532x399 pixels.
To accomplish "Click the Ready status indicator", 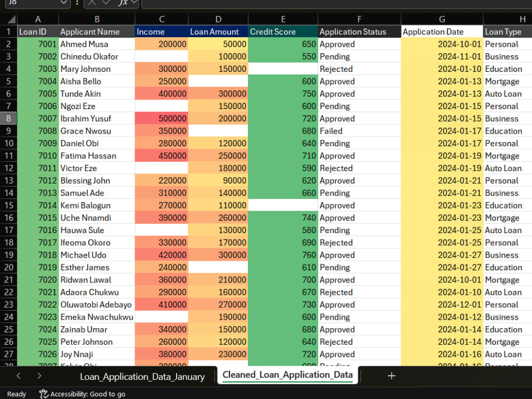I will coord(16,394).
